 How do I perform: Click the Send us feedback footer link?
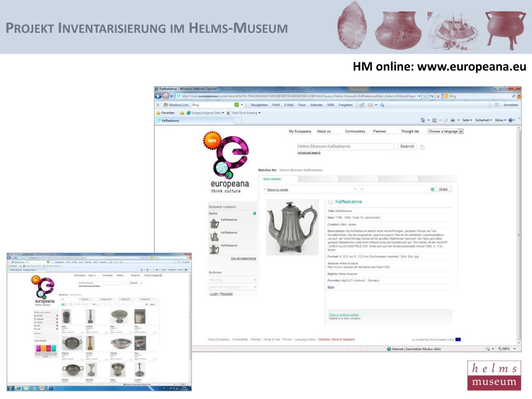(x=343, y=339)
